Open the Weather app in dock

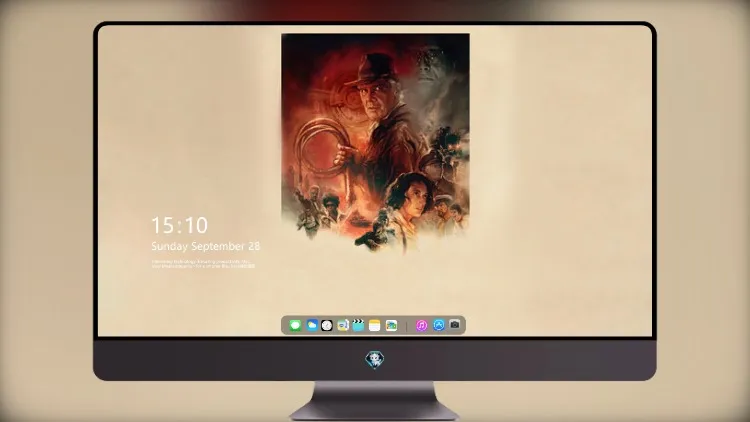click(x=312, y=325)
